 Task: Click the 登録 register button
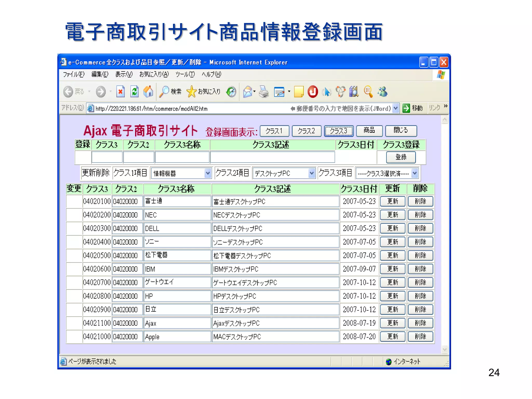tap(401, 157)
